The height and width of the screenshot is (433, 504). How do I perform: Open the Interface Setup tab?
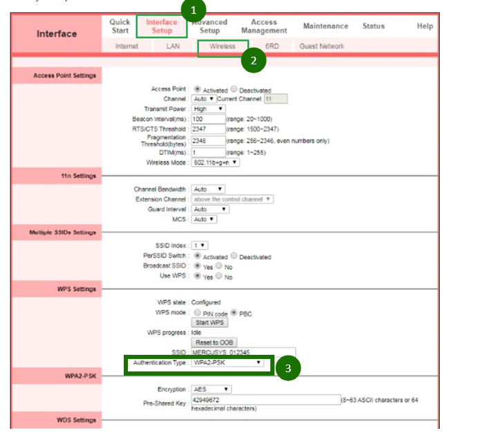[x=161, y=26]
